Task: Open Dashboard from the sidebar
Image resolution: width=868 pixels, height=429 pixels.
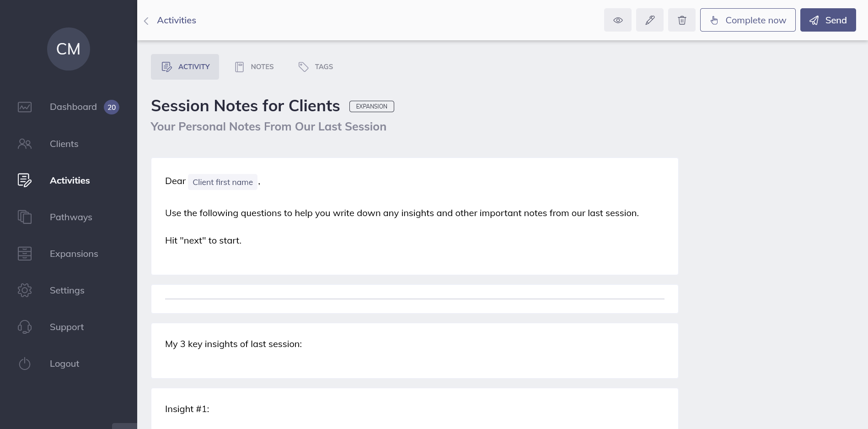Action: (x=73, y=107)
